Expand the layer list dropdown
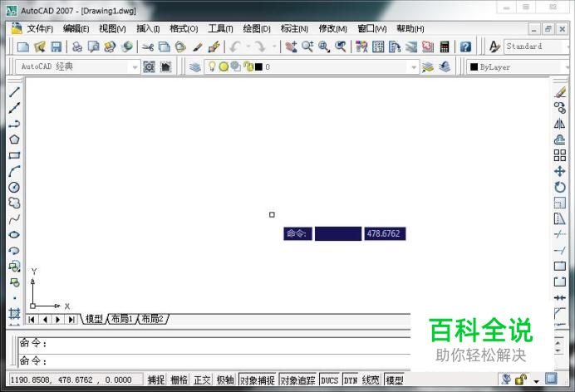 point(414,67)
